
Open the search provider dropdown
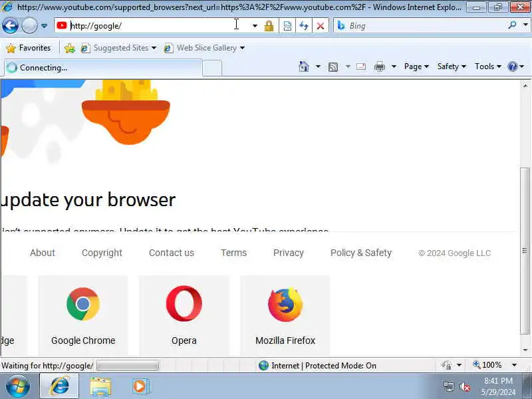[525, 25]
